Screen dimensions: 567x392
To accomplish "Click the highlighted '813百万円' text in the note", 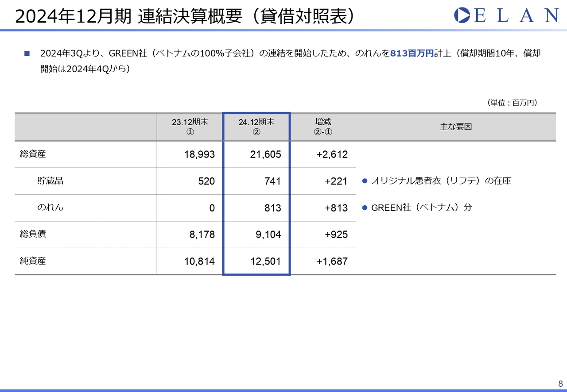I will click(x=412, y=54).
